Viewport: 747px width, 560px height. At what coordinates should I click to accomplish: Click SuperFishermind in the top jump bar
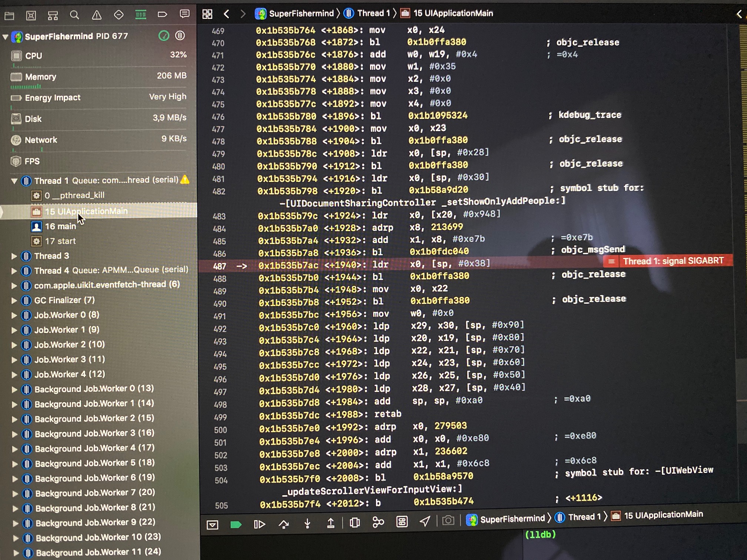click(295, 14)
